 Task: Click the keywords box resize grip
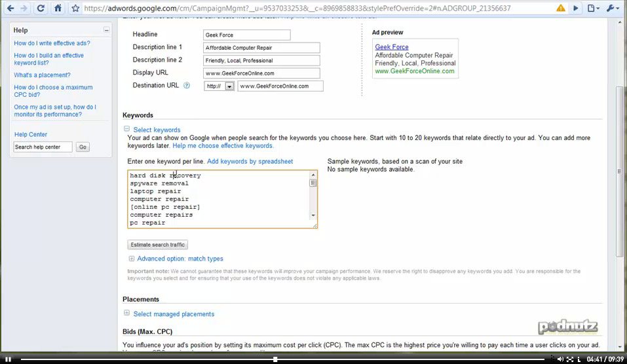point(314,226)
